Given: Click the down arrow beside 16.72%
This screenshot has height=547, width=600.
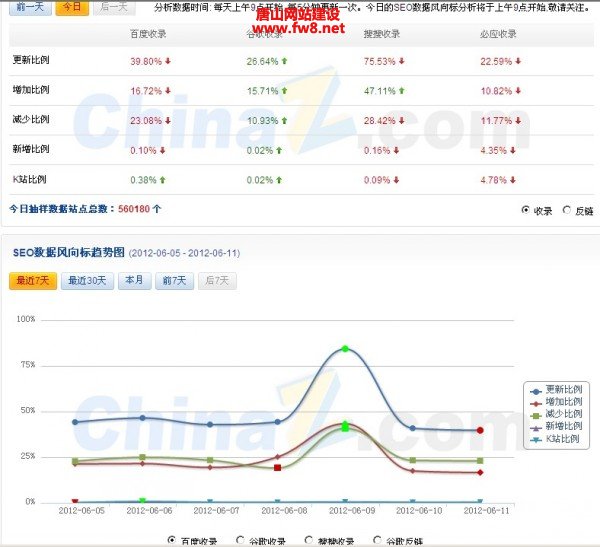Looking at the screenshot, I should [168, 91].
